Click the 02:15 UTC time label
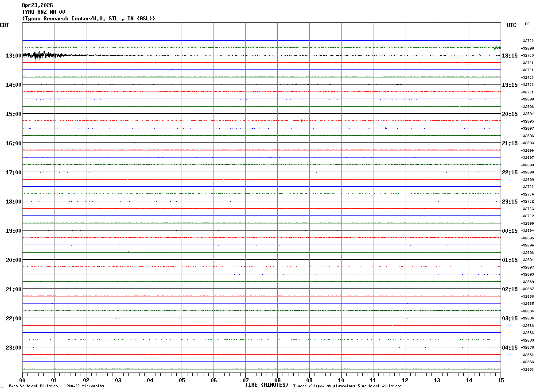This screenshot has width=536, height=392. tap(510, 289)
